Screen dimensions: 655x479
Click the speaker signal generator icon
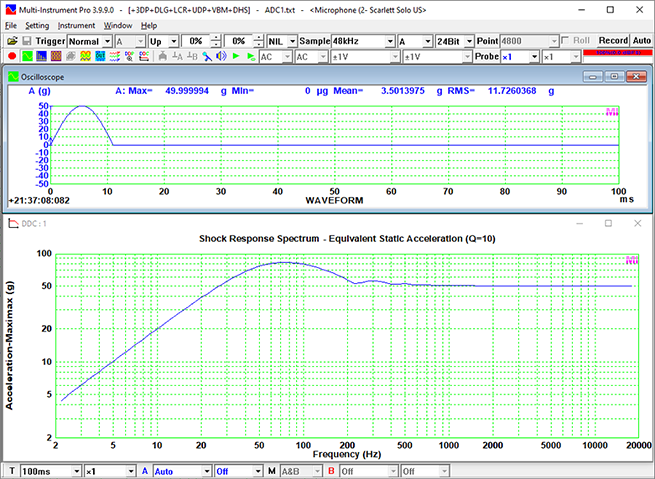coord(222,57)
